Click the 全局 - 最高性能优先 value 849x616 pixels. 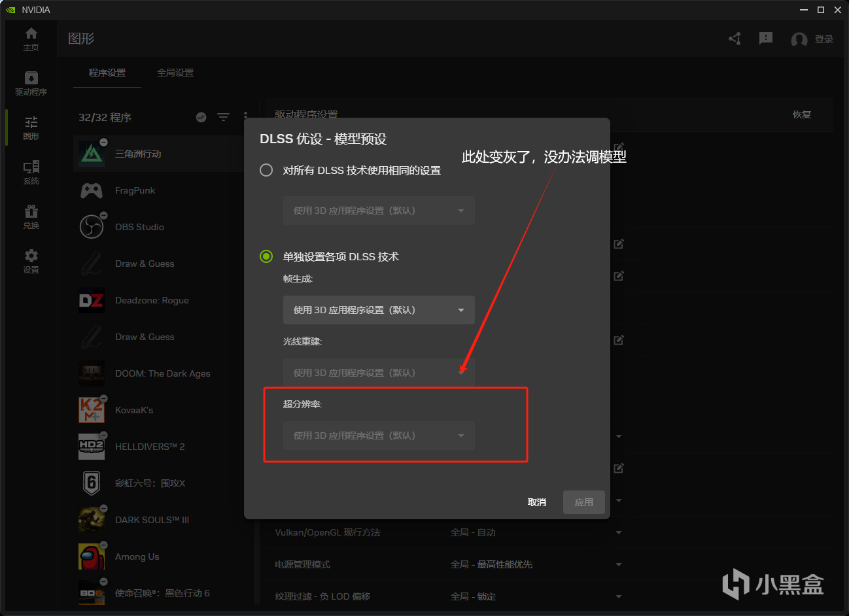click(491, 564)
